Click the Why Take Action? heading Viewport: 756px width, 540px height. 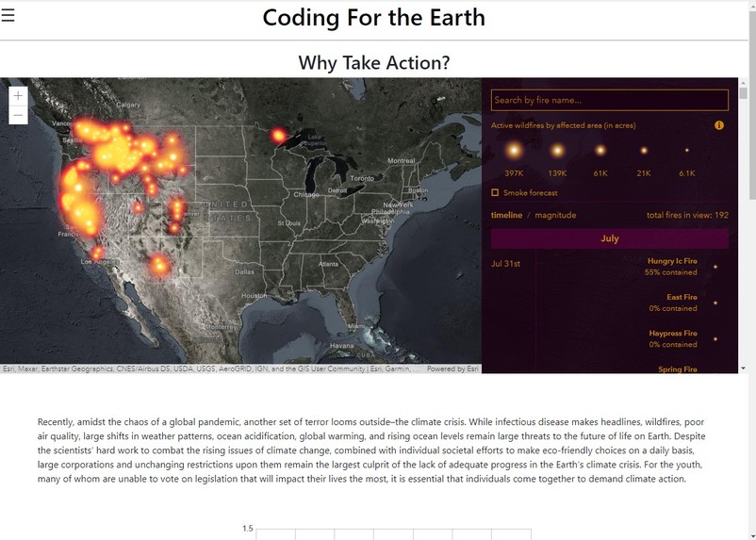[373, 63]
